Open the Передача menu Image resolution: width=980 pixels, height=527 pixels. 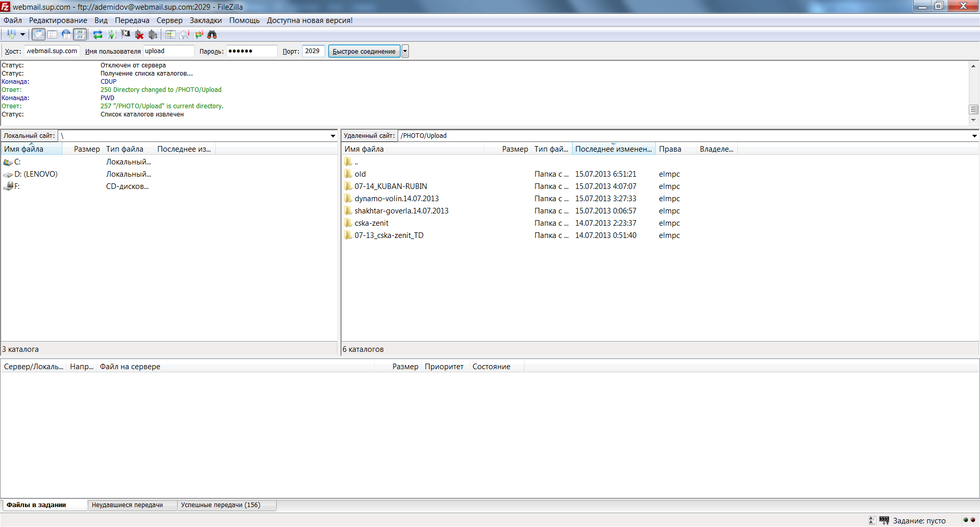[x=132, y=20]
